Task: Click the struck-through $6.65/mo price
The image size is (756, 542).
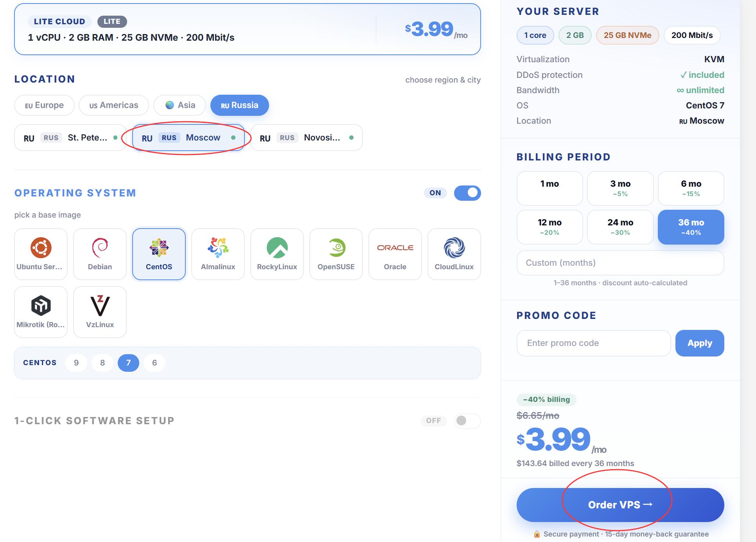Action: (538, 416)
